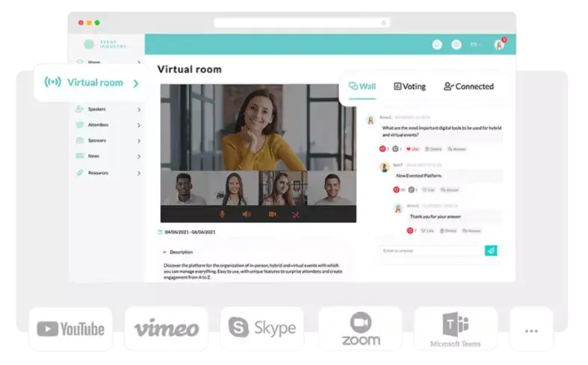Image resolution: width=588 pixels, height=365 pixels.
Task: Click the red reaction icon on hybrid events question
Action: (x=383, y=149)
